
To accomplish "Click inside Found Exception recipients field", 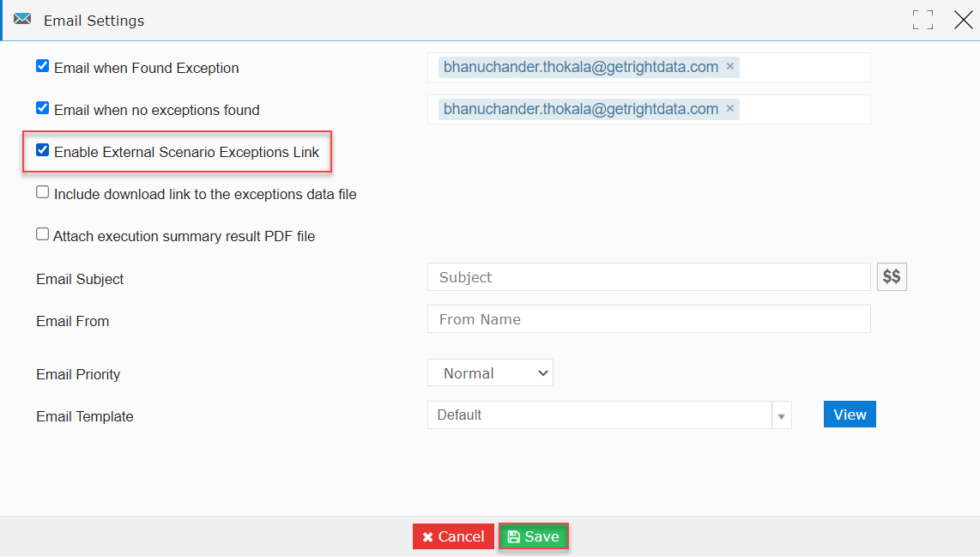I will 805,68.
